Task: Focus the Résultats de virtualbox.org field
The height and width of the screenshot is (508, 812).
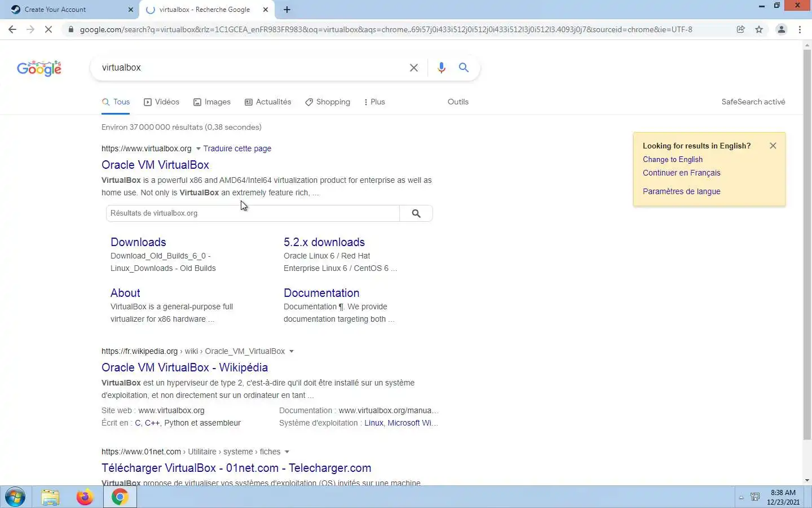Action: click(x=253, y=213)
